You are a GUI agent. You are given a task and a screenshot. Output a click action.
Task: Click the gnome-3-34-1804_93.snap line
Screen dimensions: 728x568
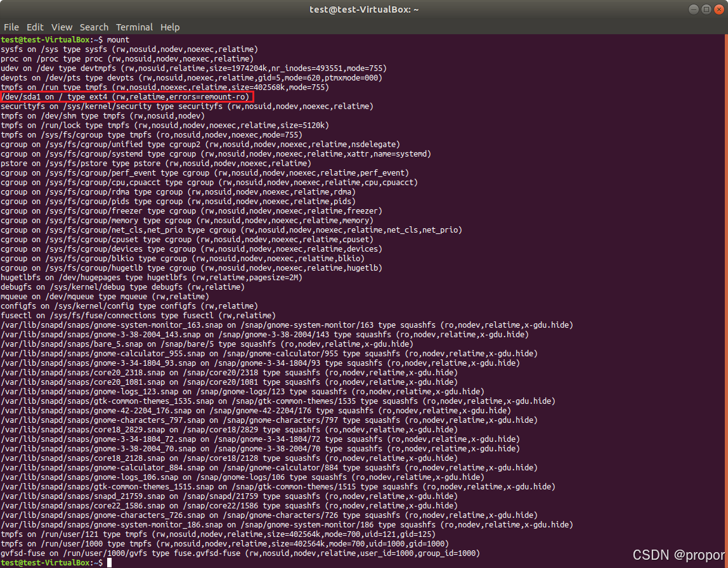[261, 363]
